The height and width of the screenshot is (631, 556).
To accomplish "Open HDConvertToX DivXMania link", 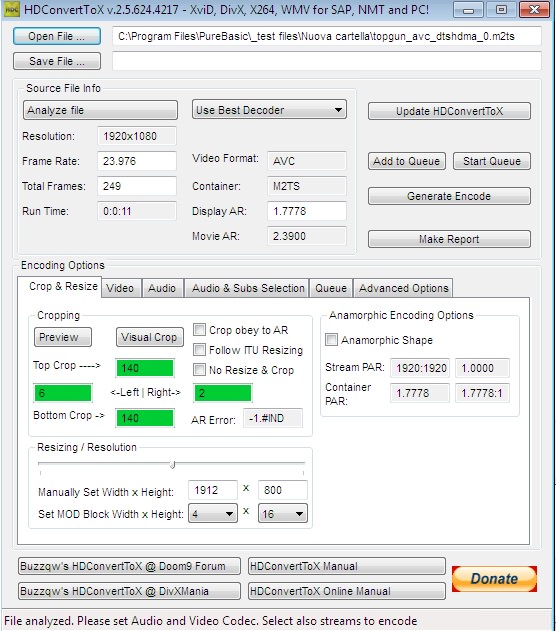I will point(129,591).
